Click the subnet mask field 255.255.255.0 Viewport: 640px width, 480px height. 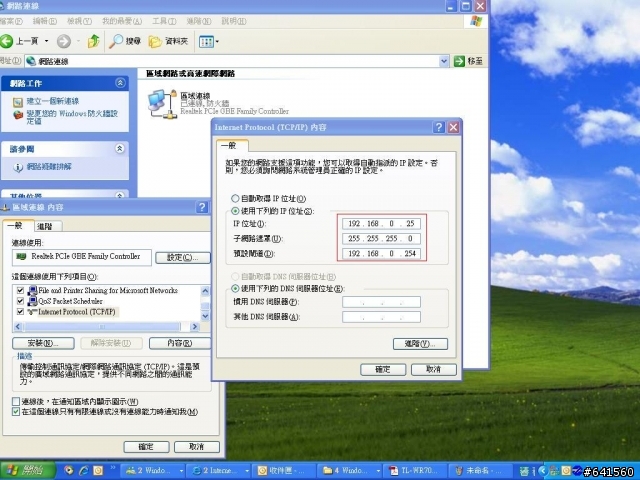pyautogui.click(x=381, y=238)
